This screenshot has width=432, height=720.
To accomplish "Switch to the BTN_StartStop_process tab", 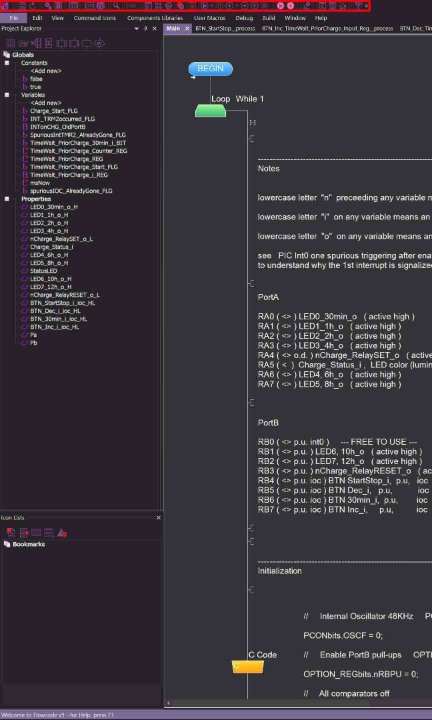I will [225, 28].
